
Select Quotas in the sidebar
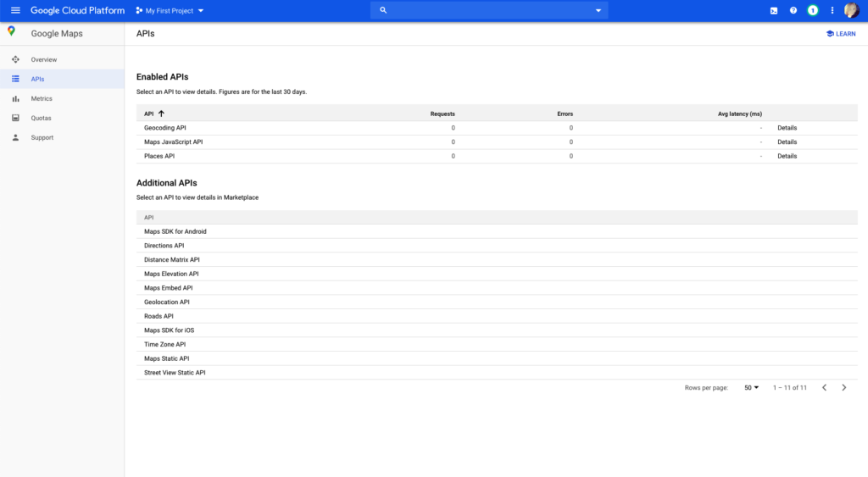tap(41, 118)
